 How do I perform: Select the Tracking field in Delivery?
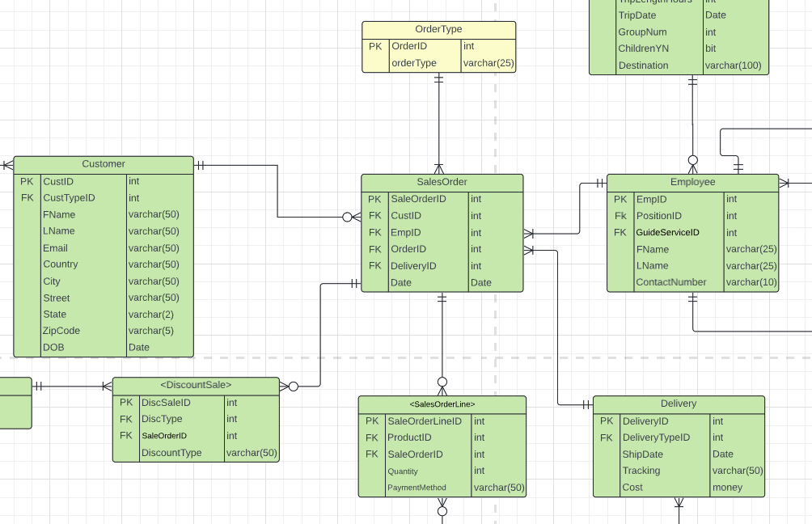(641, 471)
